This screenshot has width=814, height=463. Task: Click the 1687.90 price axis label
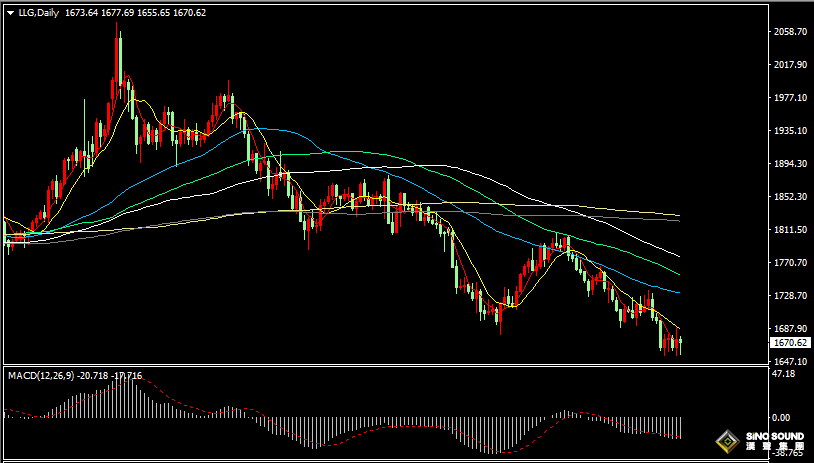[x=790, y=329]
